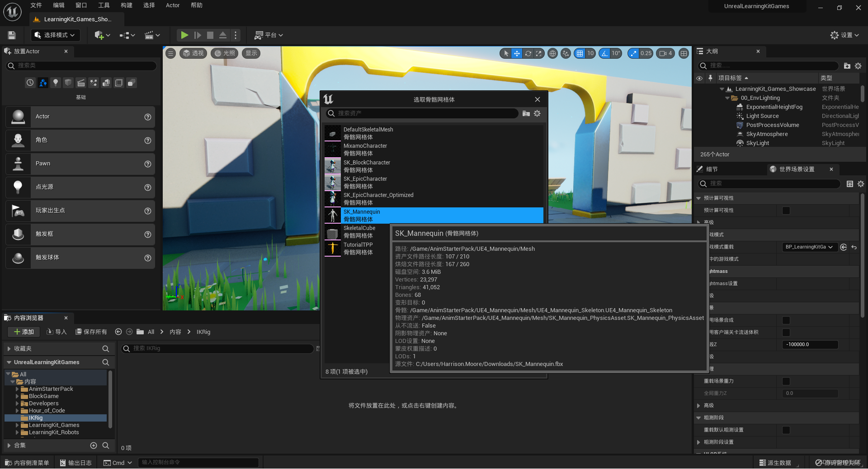This screenshot has width=868, height=469.
Task: Check the 预计算可视性 checkbox
Action: tap(786, 211)
